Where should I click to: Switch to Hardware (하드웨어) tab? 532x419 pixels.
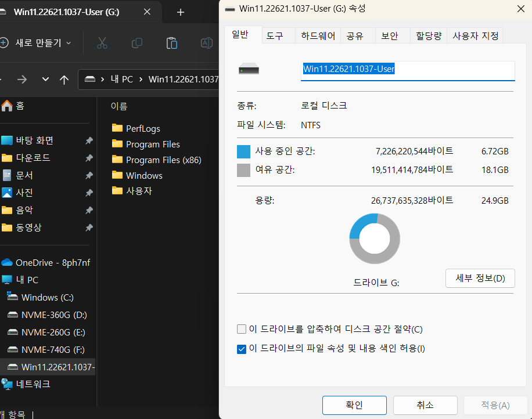pos(318,36)
